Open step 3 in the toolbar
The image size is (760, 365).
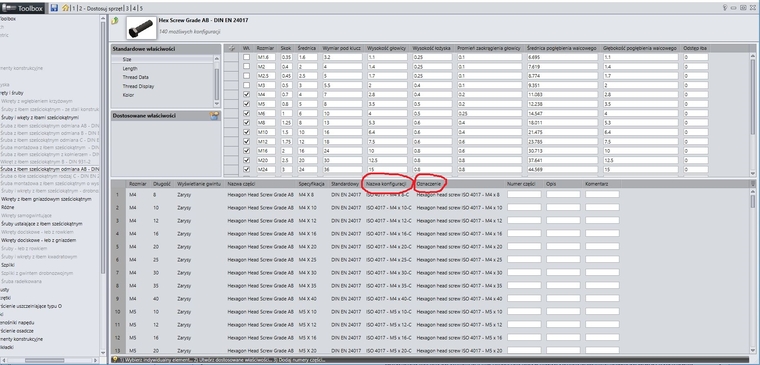(127, 8)
